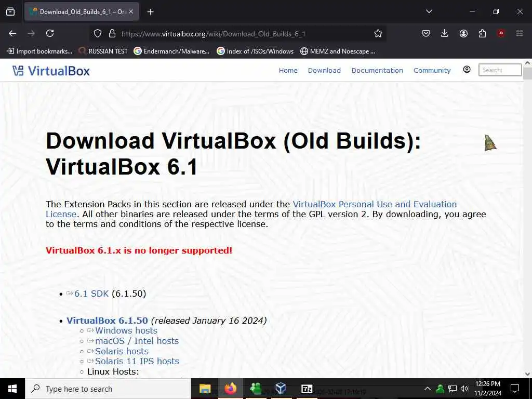
Task: Open the MEMZ and Noescape bookmark
Action: [x=338, y=51]
